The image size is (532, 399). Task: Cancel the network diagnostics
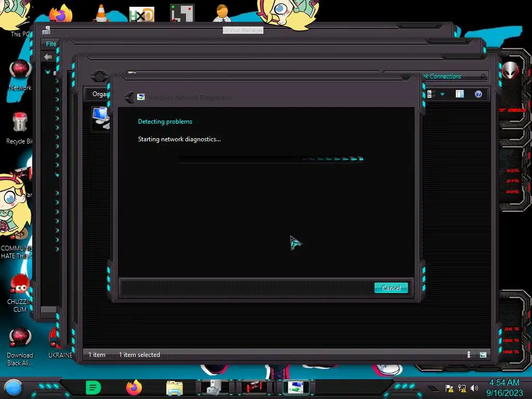point(391,288)
